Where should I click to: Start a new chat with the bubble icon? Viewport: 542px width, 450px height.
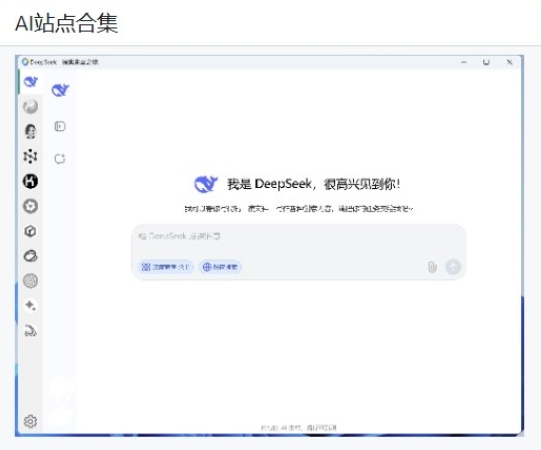pyautogui.click(x=60, y=159)
